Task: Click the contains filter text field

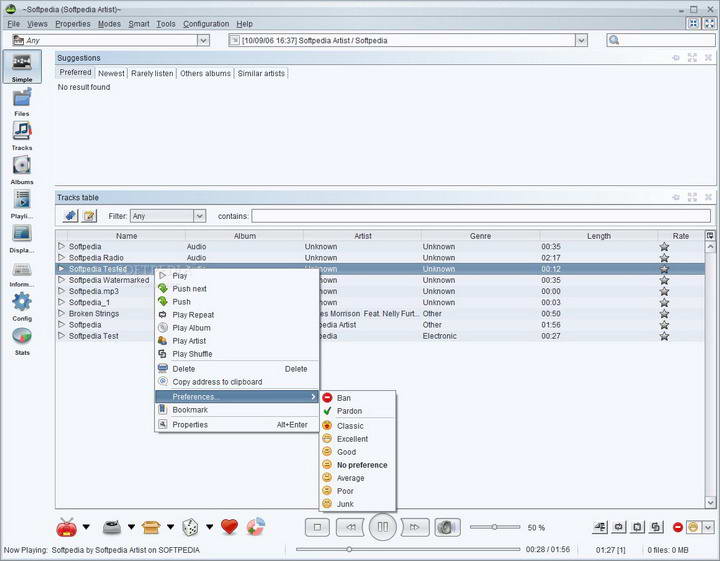Action: 480,216
